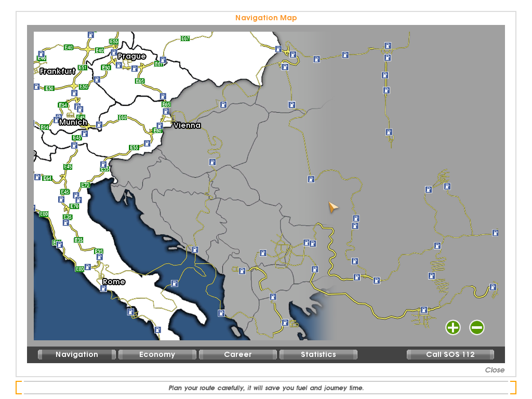
Task: Click the E80 road sign nearest Rome
Action: [x=79, y=269]
